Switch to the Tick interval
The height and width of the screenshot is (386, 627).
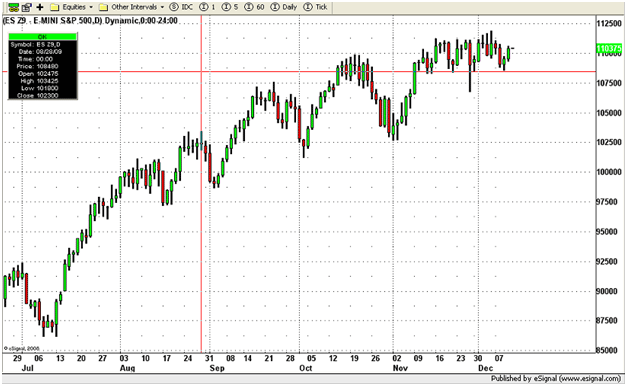click(315, 7)
